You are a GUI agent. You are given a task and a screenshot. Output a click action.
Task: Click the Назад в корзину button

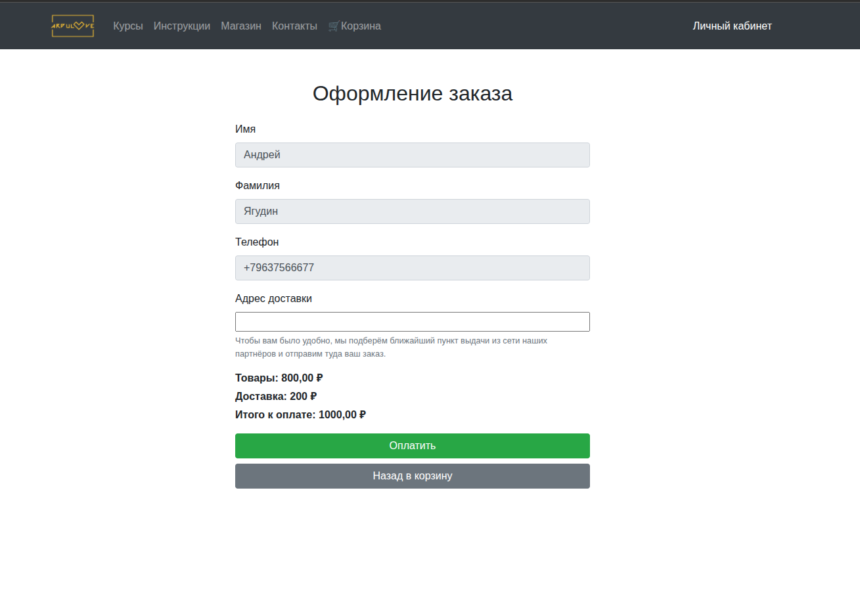[412, 476]
